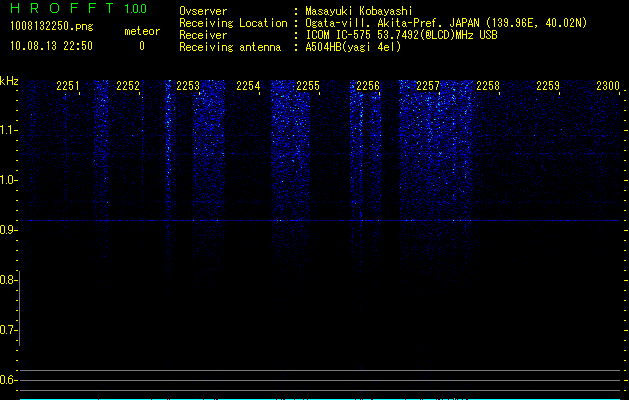Click the Ogata-vill. Akita-Pref. JAPAN location text

tap(446, 23)
